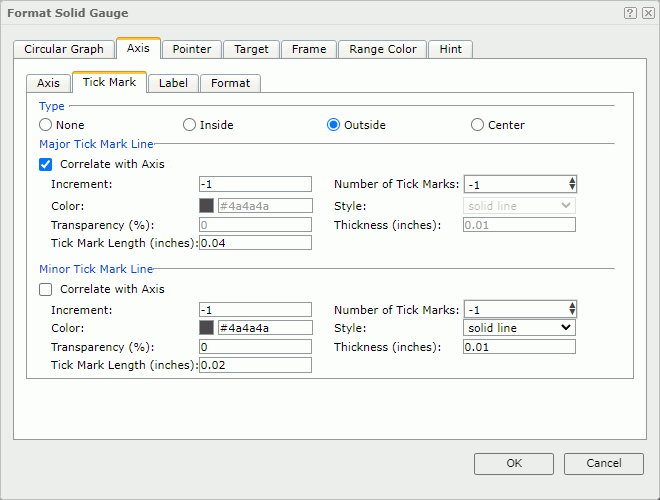The height and width of the screenshot is (500, 660).
Task: Click Major Thickness field
Action: point(519,225)
